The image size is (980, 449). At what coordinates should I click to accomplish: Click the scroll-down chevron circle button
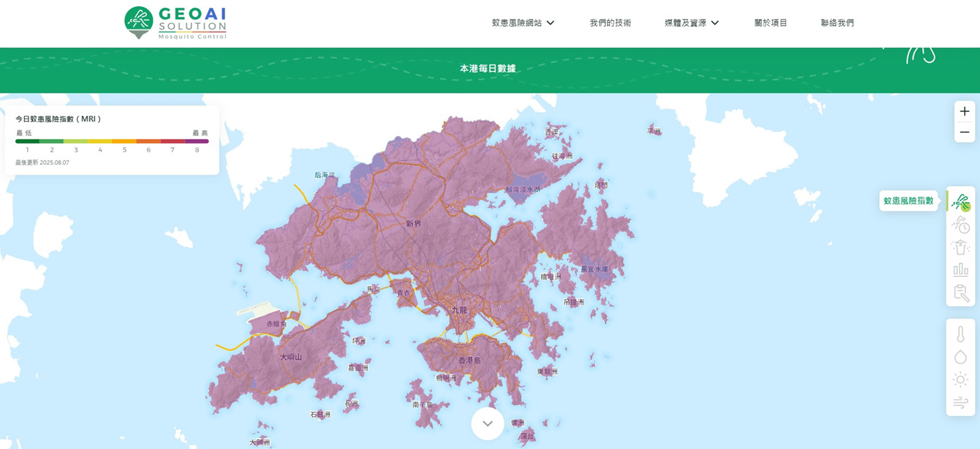click(488, 423)
